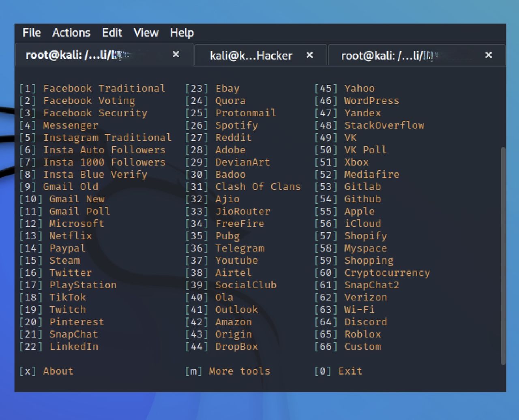Click the 'DropBox' entry
519x420 pixels.
click(236, 346)
